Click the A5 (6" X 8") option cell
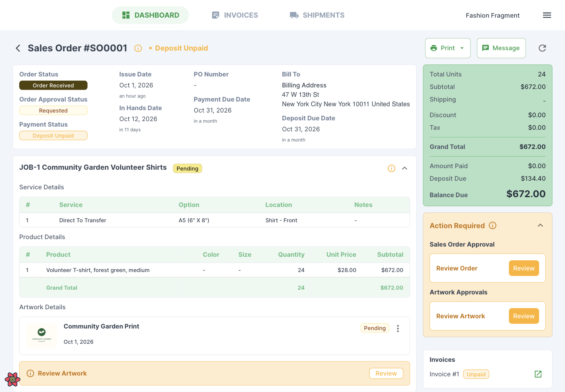The width and height of the screenshot is (565, 392). [194, 220]
